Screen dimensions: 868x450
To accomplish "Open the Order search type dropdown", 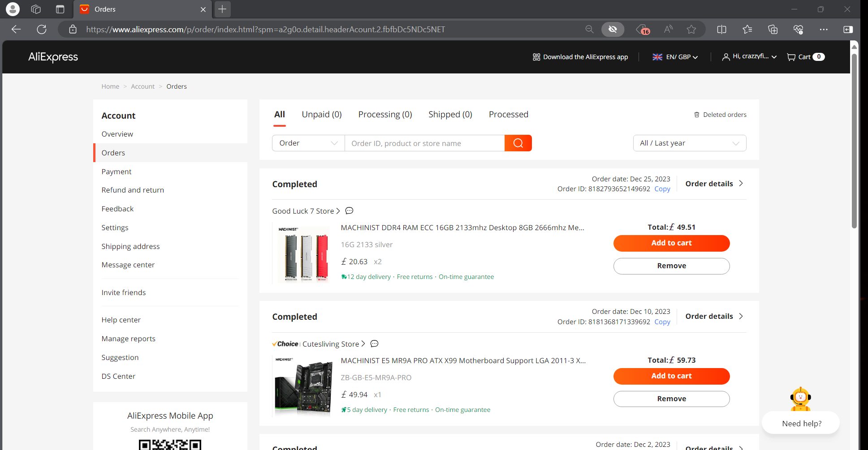I will [308, 143].
